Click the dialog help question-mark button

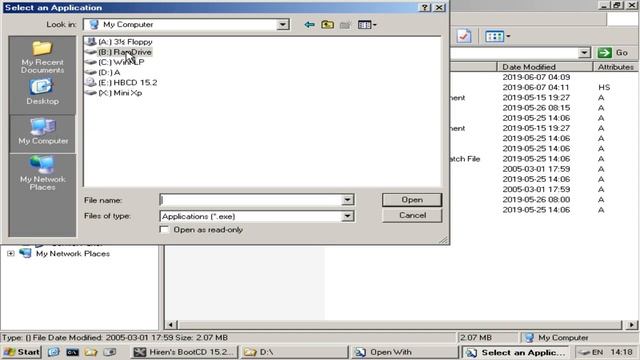click(424, 7)
